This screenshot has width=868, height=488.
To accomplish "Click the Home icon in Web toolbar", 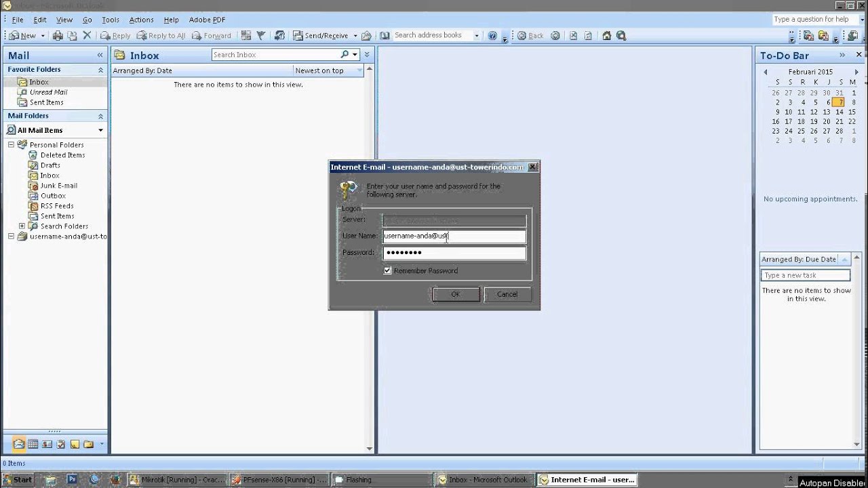I will (606, 36).
